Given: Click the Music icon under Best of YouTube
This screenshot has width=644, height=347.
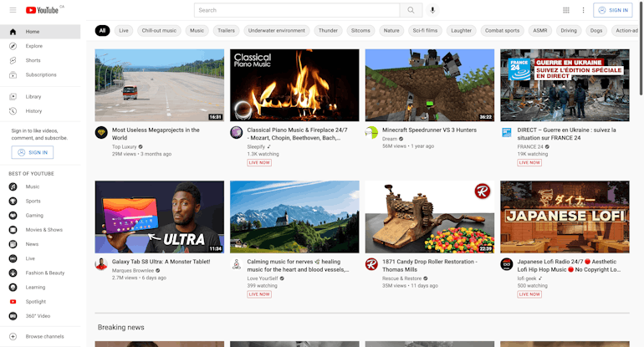Looking at the screenshot, I should click(x=13, y=186).
